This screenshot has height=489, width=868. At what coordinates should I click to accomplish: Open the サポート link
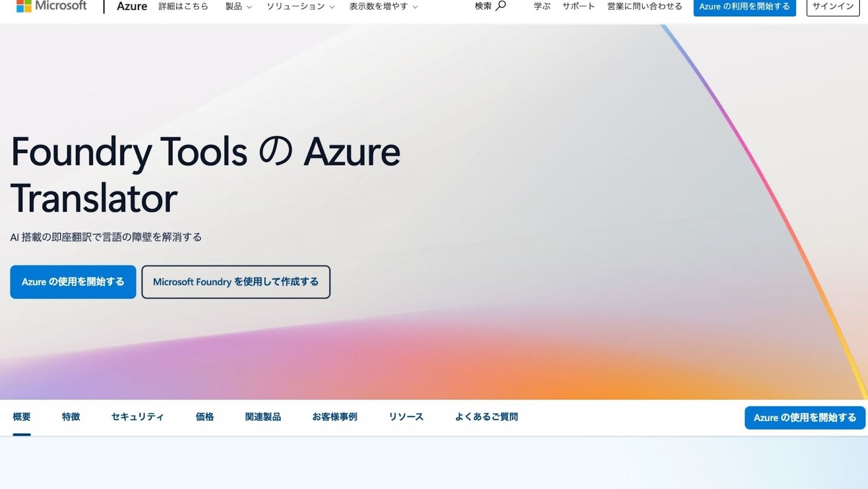tap(578, 7)
